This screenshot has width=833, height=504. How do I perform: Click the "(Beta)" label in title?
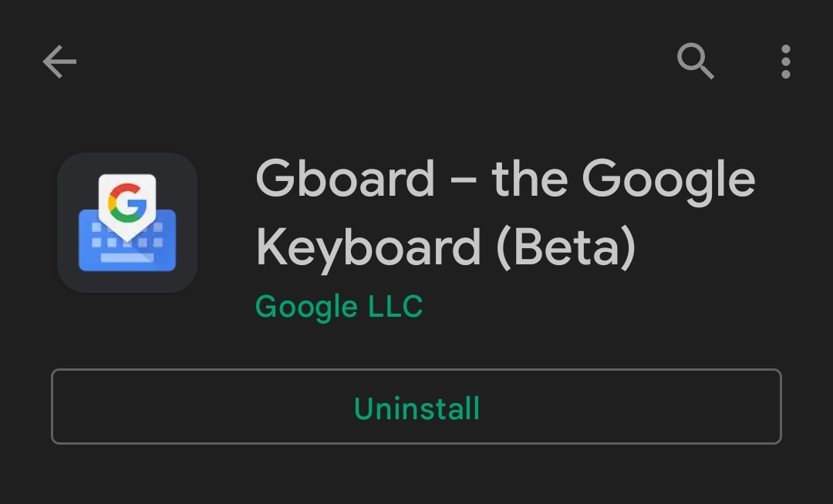click(566, 247)
